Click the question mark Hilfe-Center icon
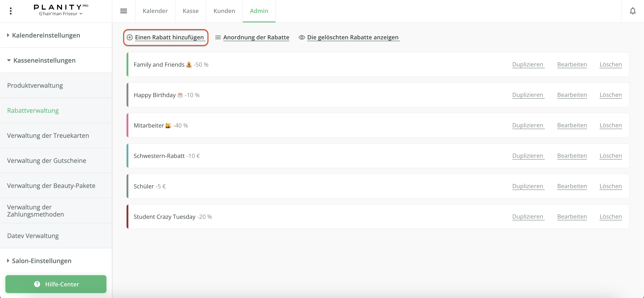 [37, 284]
